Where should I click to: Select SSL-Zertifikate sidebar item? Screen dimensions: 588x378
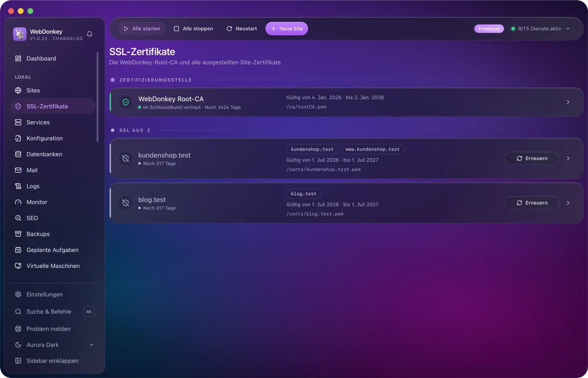click(x=53, y=106)
